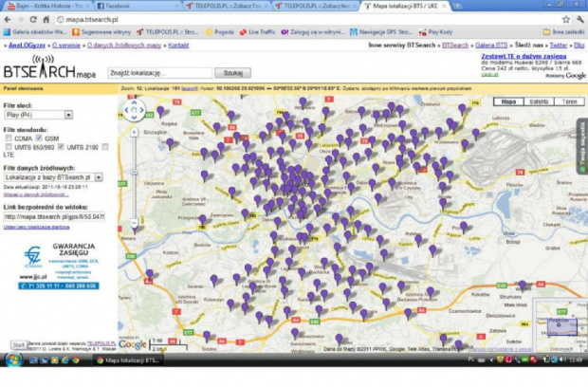This screenshot has width=588, height=387.
Task: Click the BTSearch mapa logo
Action: tap(49, 67)
